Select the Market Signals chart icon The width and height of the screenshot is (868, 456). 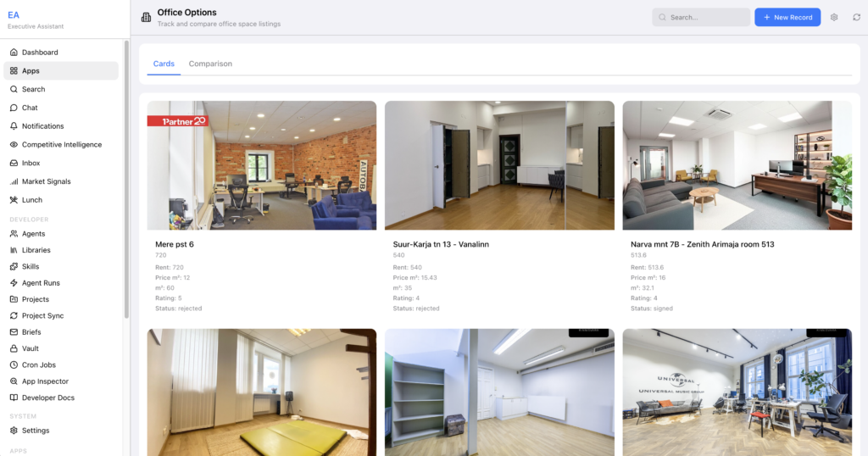[x=14, y=181]
